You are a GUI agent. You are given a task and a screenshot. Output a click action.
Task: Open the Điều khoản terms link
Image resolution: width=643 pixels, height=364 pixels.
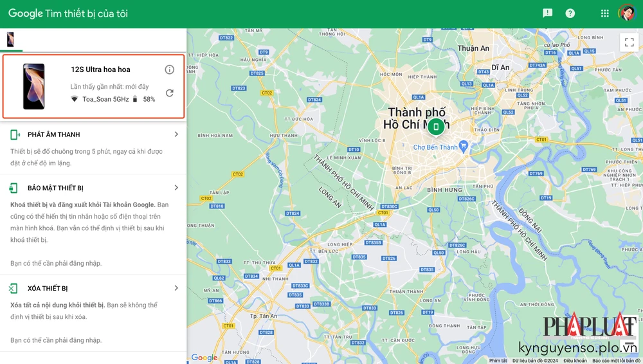click(x=575, y=361)
